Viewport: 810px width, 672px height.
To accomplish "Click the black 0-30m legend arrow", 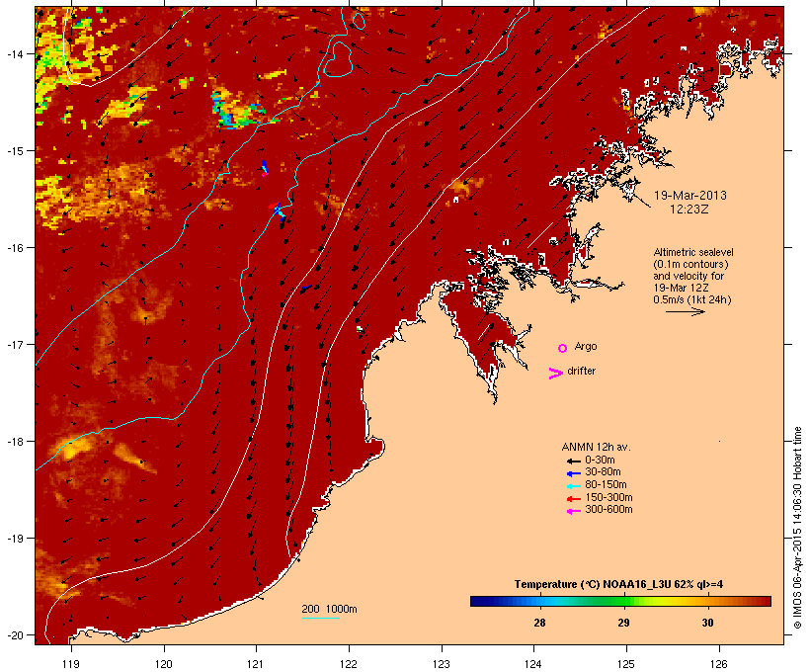I will (573, 461).
